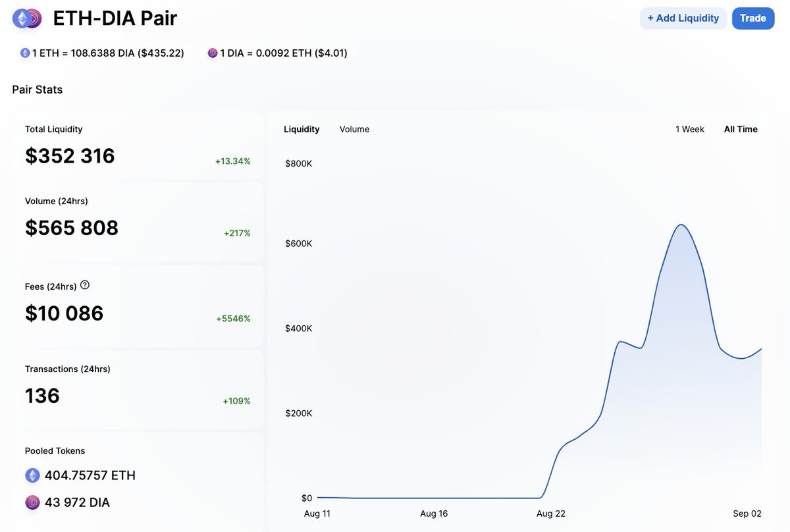This screenshot has width=790, height=532.
Task: Click the 1 DIA = 0.0092 ETH rate
Action: (x=284, y=53)
